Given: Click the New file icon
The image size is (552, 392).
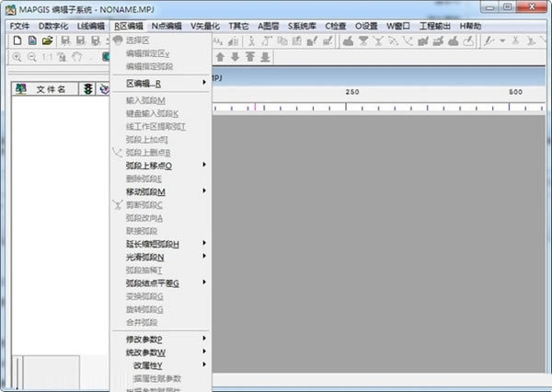Looking at the screenshot, I should click(x=17, y=41).
